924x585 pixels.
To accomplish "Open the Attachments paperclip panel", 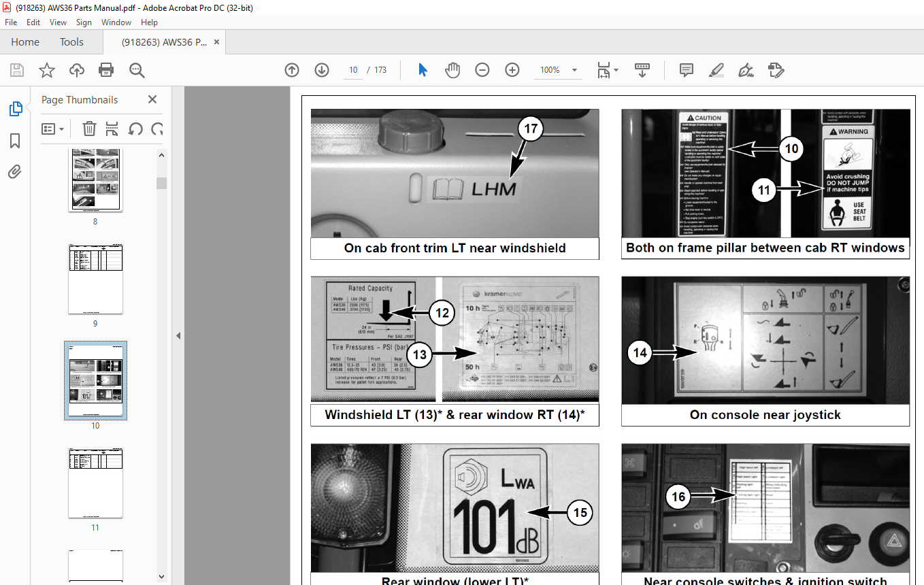I will 15,172.
